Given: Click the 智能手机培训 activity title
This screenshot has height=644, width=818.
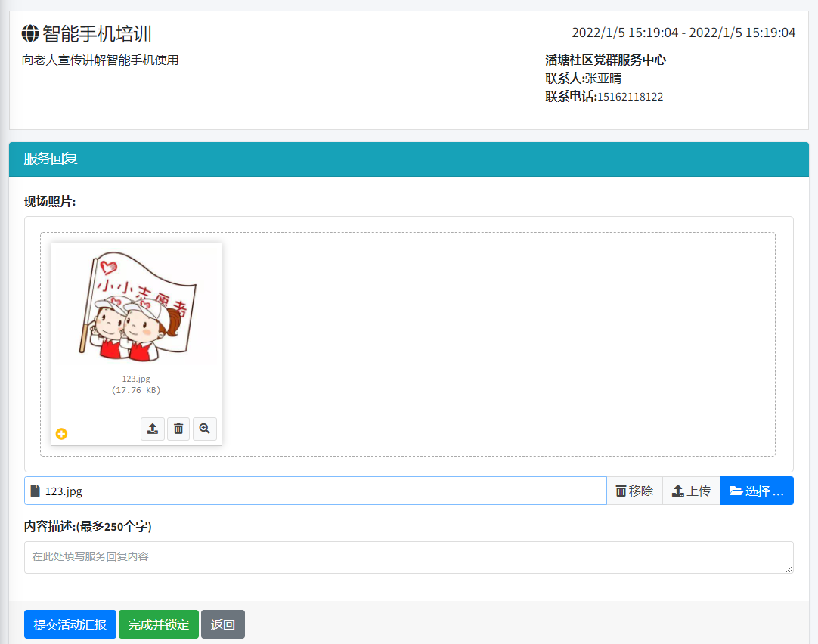Looking at the screenshot, I should pyautogui.click(x=98, y=33).
